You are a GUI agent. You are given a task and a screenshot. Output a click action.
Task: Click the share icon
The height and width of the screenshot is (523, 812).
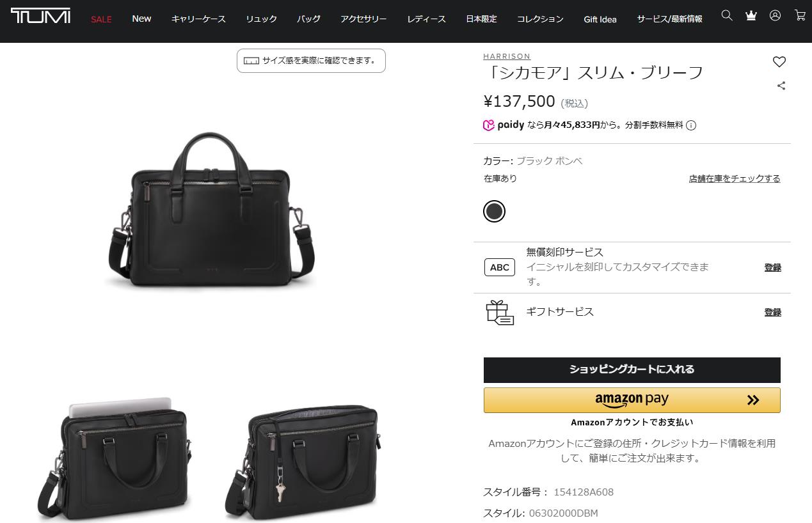[781, 86]
